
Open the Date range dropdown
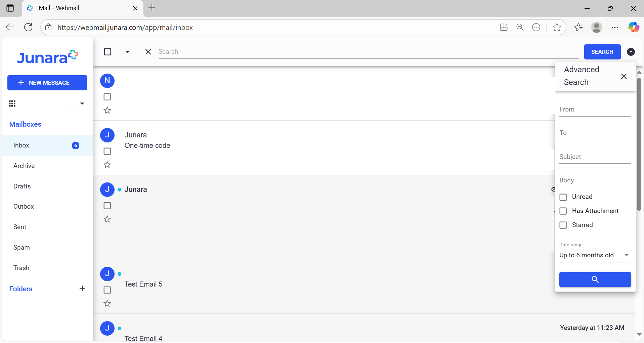pyautogui.click(x=595, y=255)
